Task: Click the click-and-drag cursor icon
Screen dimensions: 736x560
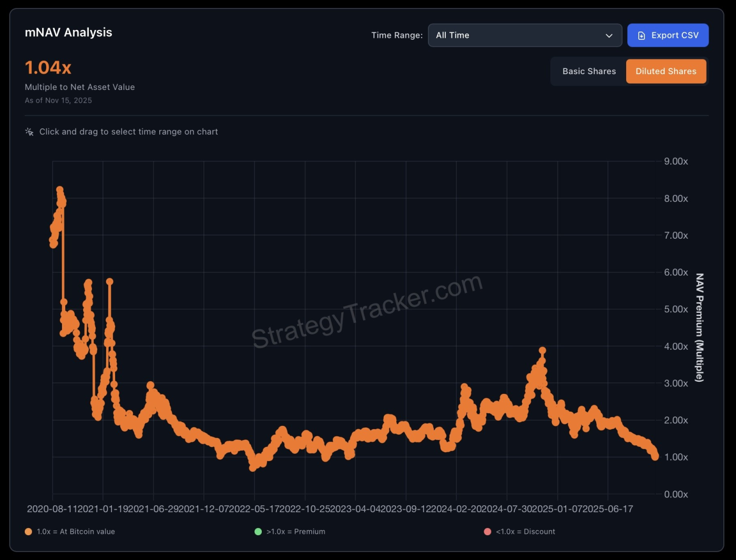Action: point(29,131)
